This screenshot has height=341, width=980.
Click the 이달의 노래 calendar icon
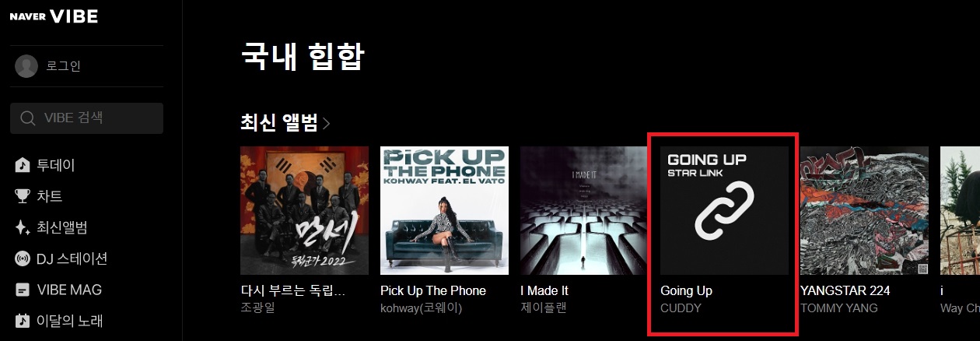point(23,321)
